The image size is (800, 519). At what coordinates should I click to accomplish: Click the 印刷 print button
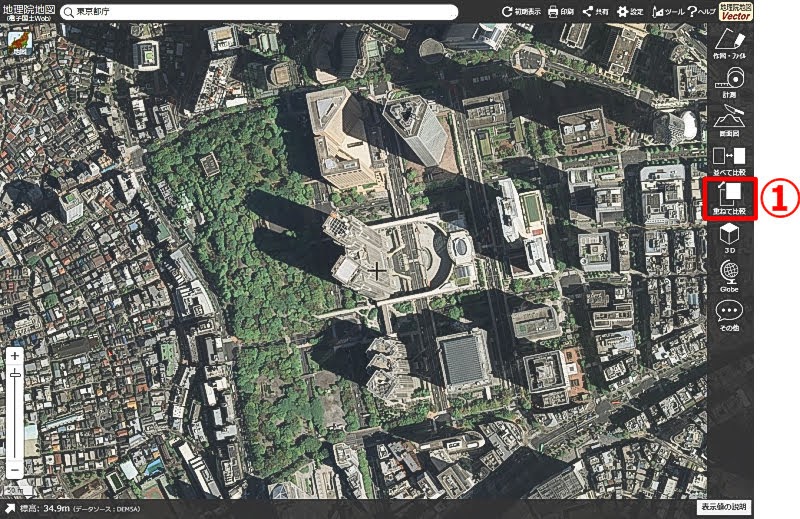(561, 11)
